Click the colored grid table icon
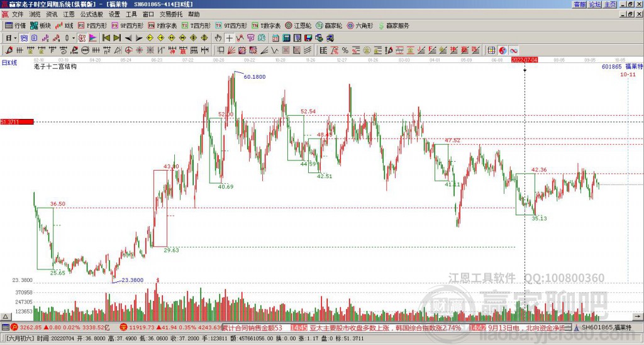 click(491, 50)
